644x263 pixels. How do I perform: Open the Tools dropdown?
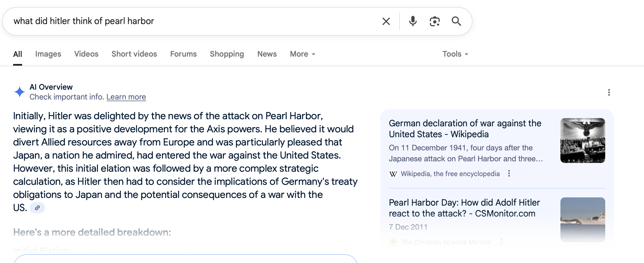click(455, 54)
